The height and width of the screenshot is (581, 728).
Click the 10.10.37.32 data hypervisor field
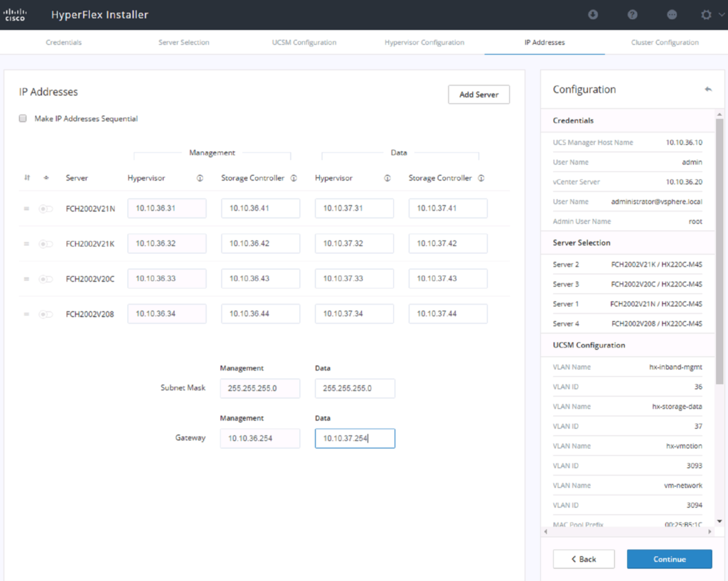(x=354, y=243)
